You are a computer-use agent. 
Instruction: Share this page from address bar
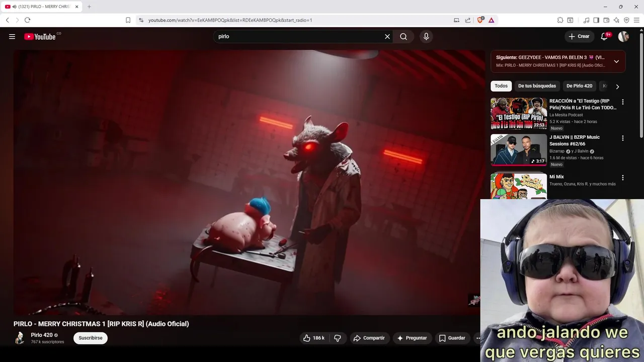click(468, 20)
